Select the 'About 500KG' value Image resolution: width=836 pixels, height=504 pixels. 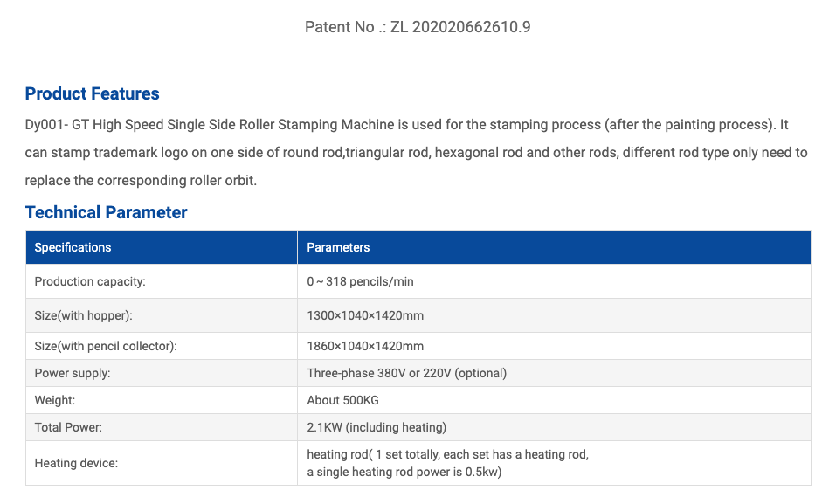tap(342, 400)
